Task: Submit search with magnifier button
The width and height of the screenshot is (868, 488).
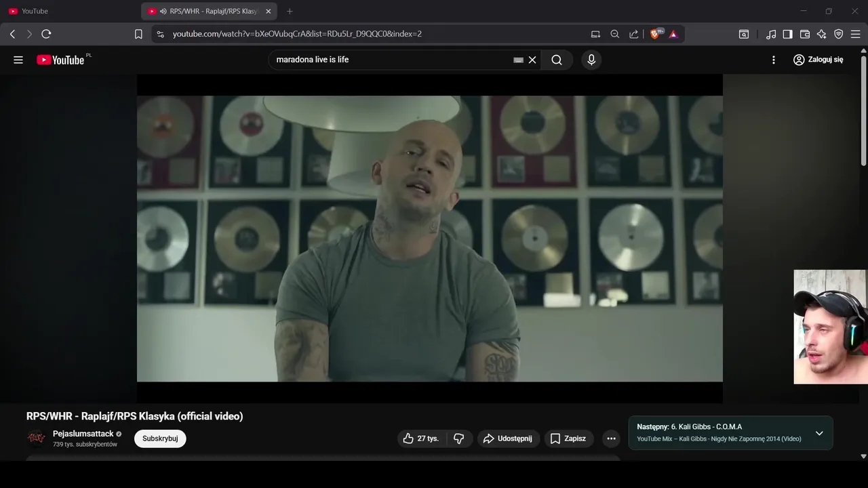Action: point(557,60)
